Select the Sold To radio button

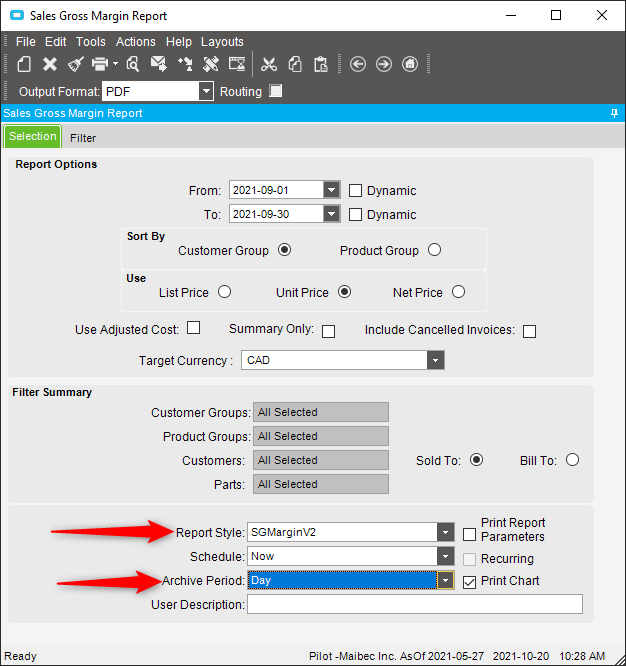pos(477,460)
